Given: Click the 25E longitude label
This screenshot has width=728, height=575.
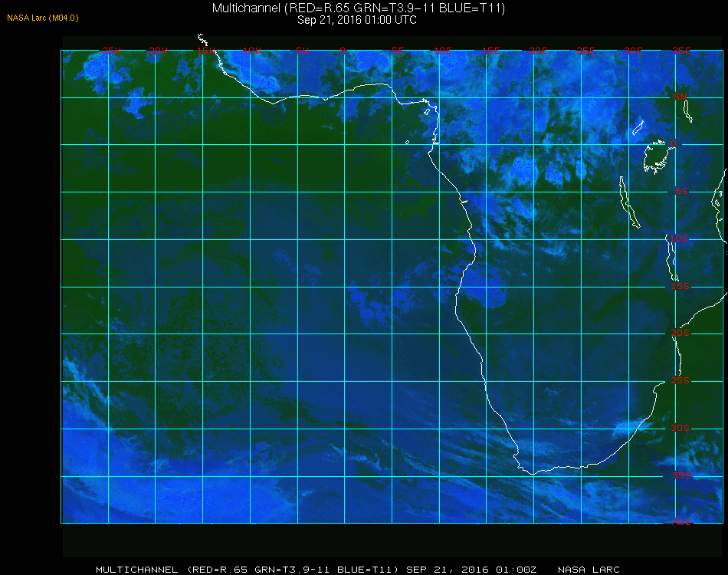Looking at the screenshot, I should pyautogui.click(x=585, y=51).
